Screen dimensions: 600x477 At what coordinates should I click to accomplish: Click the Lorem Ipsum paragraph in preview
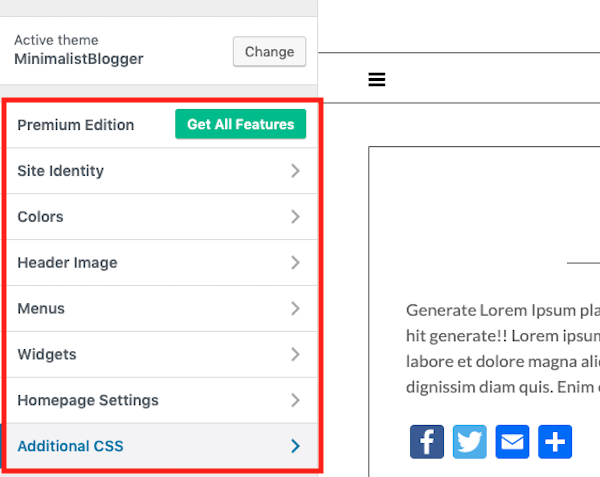coord(502,348)
